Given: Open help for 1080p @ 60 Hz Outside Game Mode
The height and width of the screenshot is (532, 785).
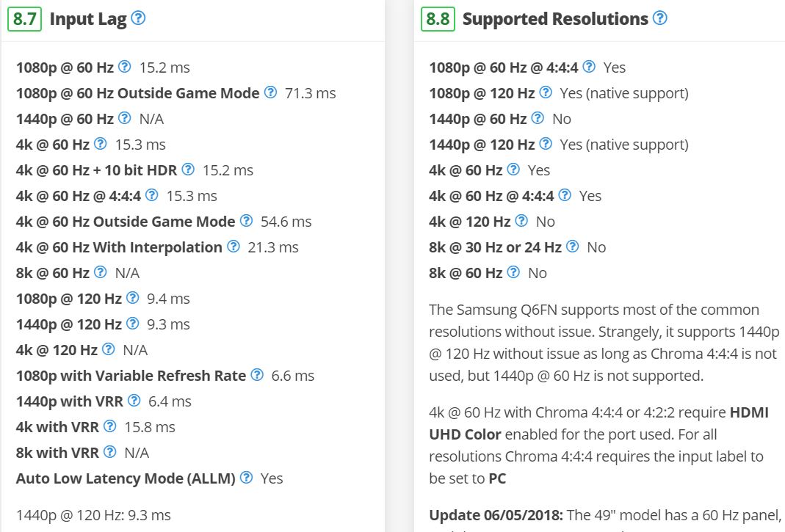Looking at the screenshot, I should (x=270, y=92).
